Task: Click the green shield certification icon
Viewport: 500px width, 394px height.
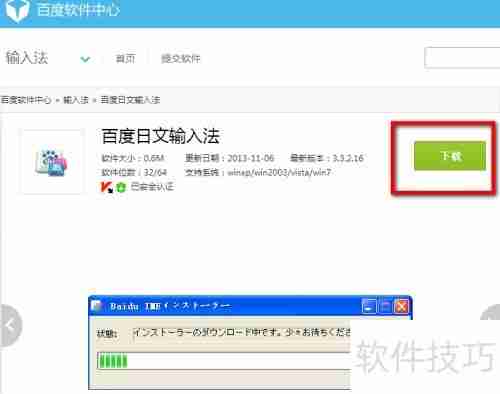Action: (121, 187)
